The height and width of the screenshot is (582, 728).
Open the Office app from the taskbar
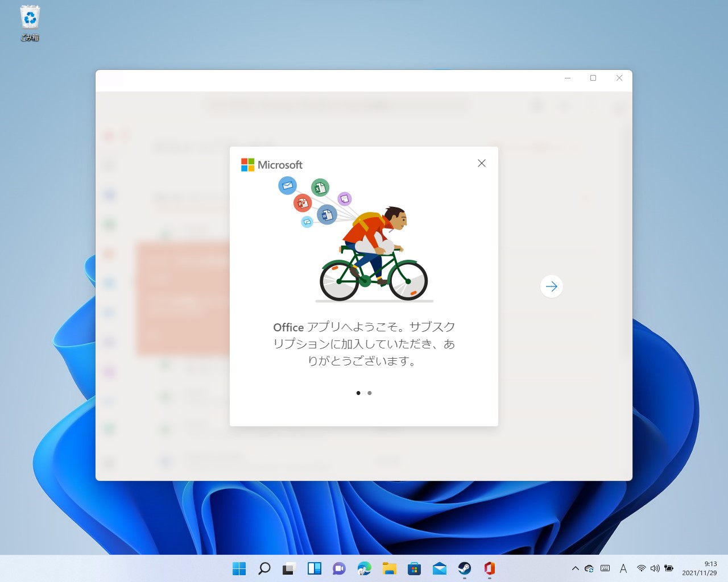[489, 568]
